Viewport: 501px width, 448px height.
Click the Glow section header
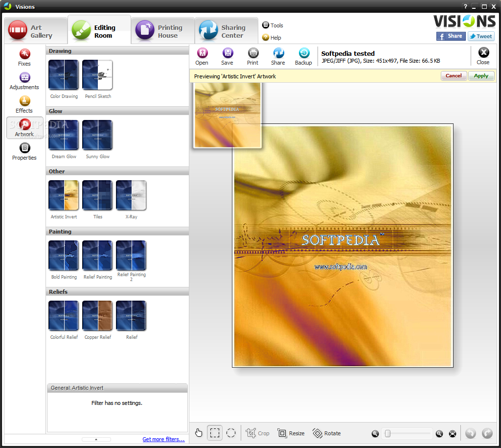(117, 111)
